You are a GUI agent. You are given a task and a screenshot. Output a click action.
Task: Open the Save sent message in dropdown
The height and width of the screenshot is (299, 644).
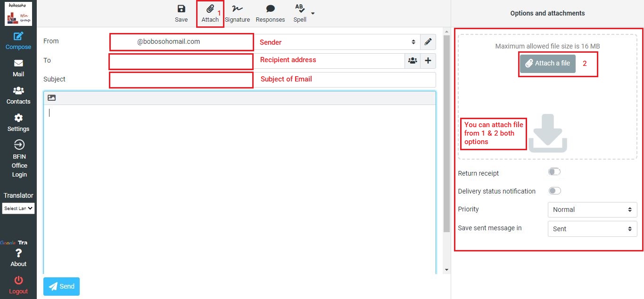(592, 229)
